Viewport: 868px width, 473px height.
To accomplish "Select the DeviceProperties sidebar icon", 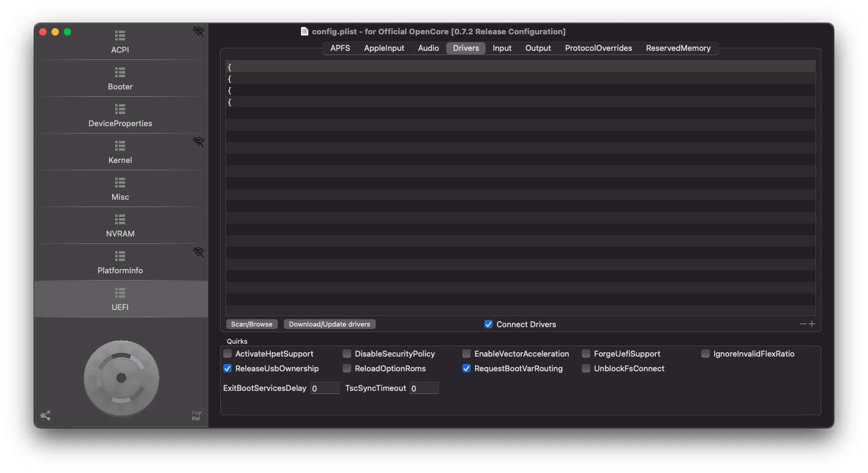I will (120, 110).
